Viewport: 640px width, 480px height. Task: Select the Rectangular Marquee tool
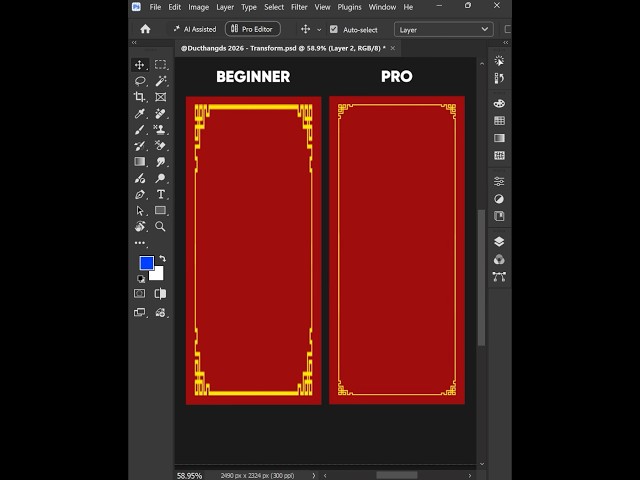[160, 64]
